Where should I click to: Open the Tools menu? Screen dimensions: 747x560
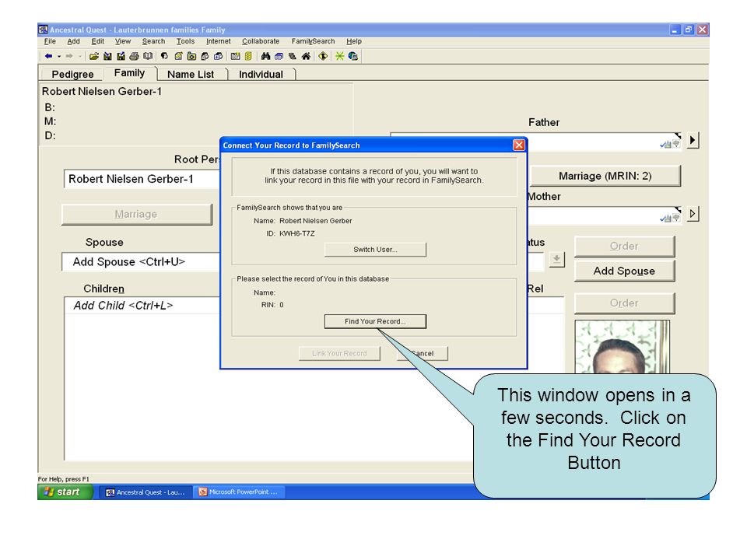185,41
